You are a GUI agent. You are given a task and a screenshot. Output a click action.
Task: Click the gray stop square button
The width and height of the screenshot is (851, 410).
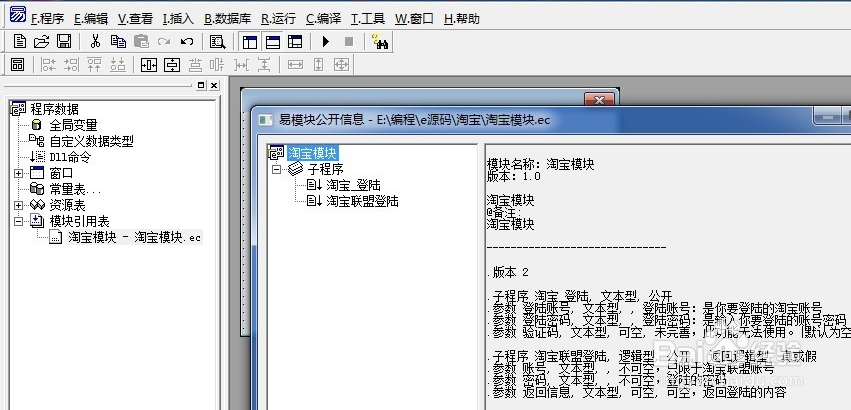pyautogui.click(x=349, y=41)
